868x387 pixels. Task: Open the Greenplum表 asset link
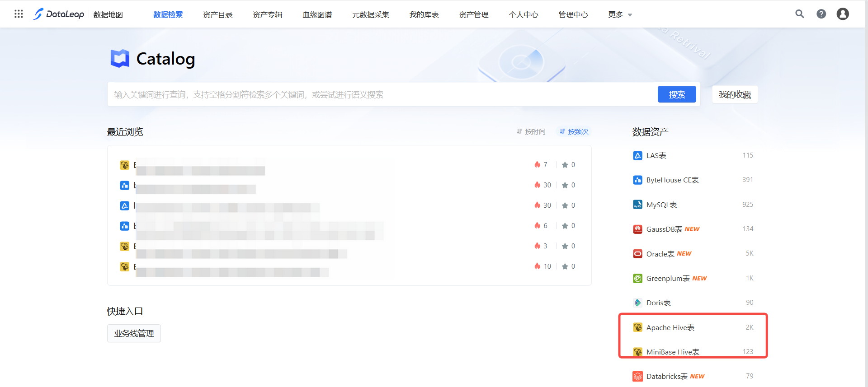pos(668,279)
